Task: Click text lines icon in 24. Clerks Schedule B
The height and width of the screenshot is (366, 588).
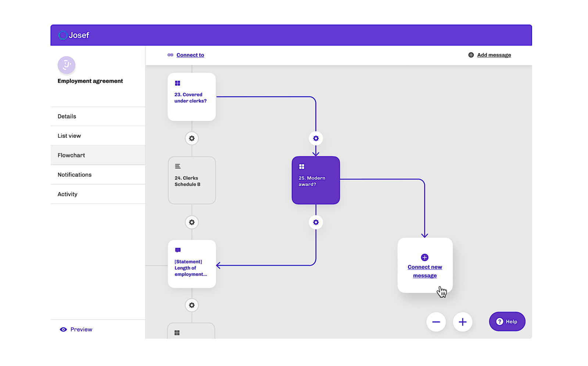Action: point(178,166)
